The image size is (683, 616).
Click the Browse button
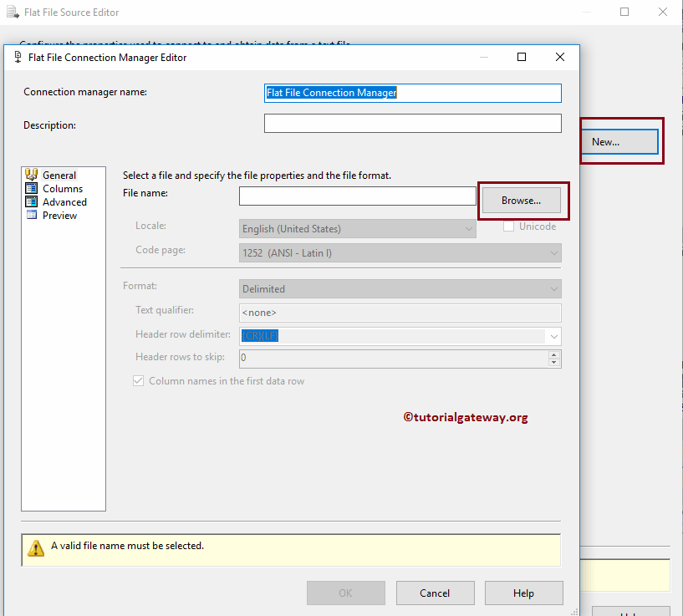[522, 200]
